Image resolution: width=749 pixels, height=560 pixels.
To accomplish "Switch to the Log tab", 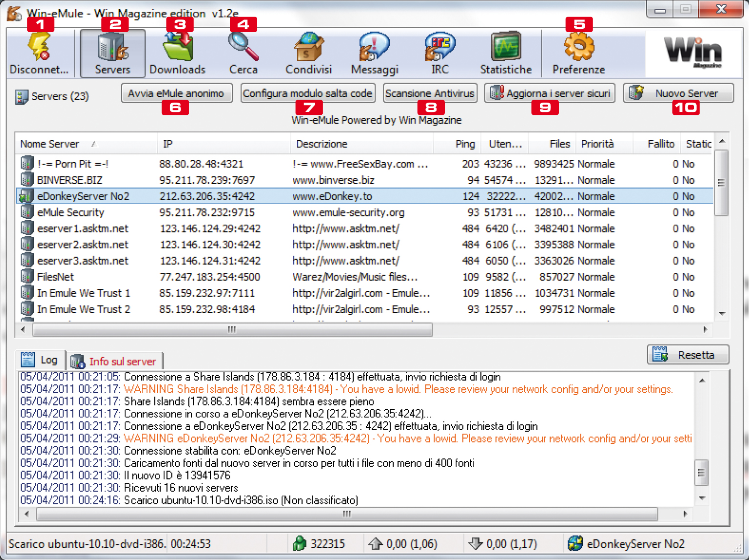I will (40, 360).
